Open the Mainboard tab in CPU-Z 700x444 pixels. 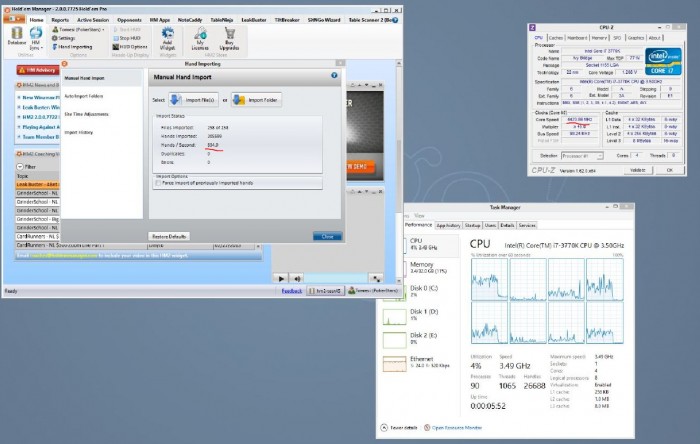[x=577, y=38]
